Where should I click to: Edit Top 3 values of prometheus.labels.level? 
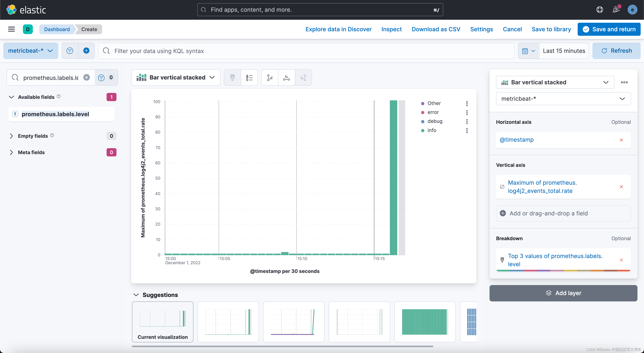click(x=555, y=260)
